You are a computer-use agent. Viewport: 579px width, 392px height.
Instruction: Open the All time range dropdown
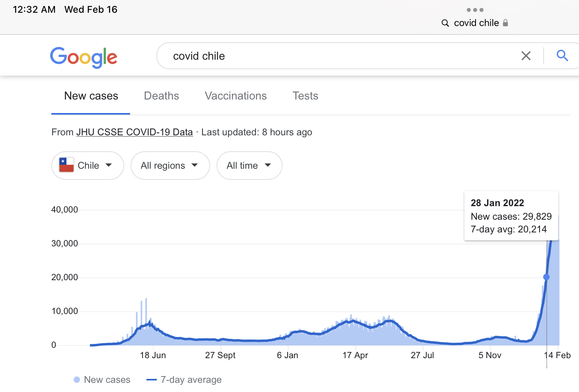(249, 166)
